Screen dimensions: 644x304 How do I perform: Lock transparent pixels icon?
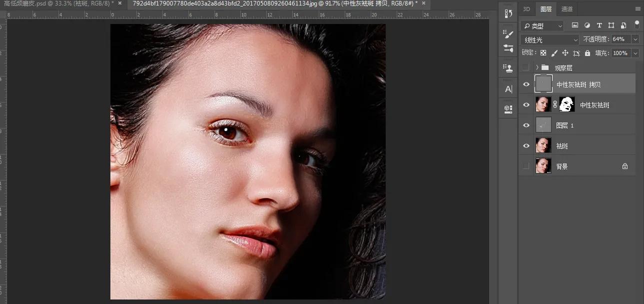point(543,53)
